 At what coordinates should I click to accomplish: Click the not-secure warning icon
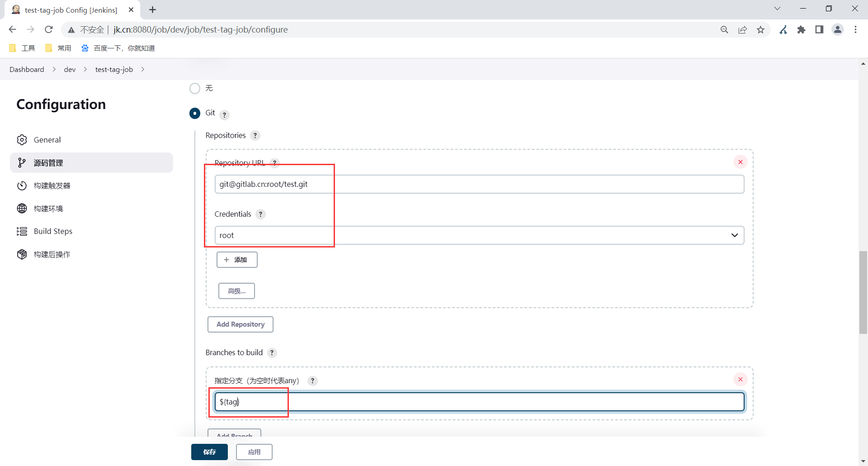pos(71,30)
